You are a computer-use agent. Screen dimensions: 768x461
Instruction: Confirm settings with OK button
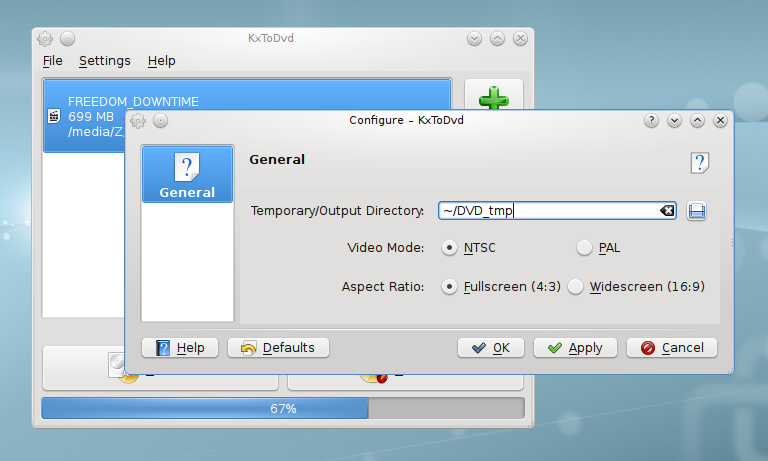click(x=491, y=348)
